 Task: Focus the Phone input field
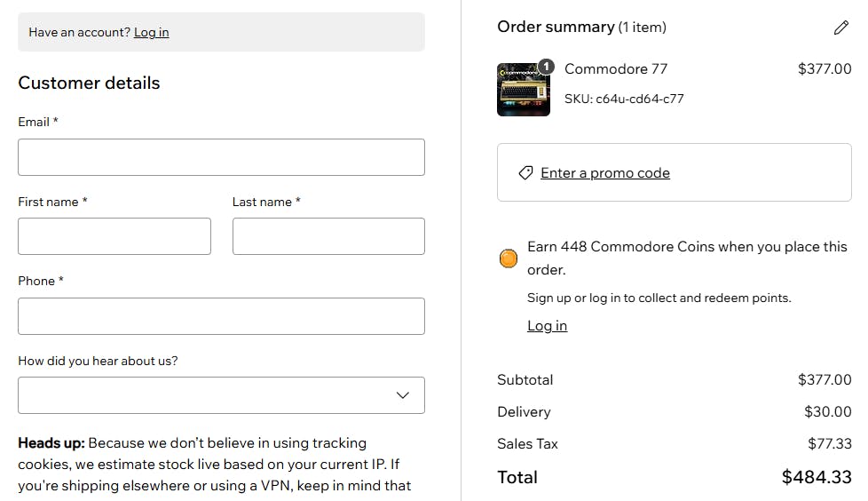click(x=221, y=316)
